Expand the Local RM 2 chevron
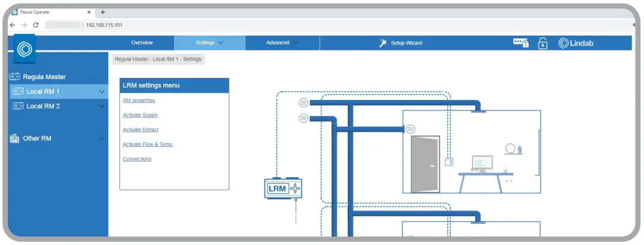Viewport: 644px width, 245px height. pyautogui.click(x=102, y=106)
